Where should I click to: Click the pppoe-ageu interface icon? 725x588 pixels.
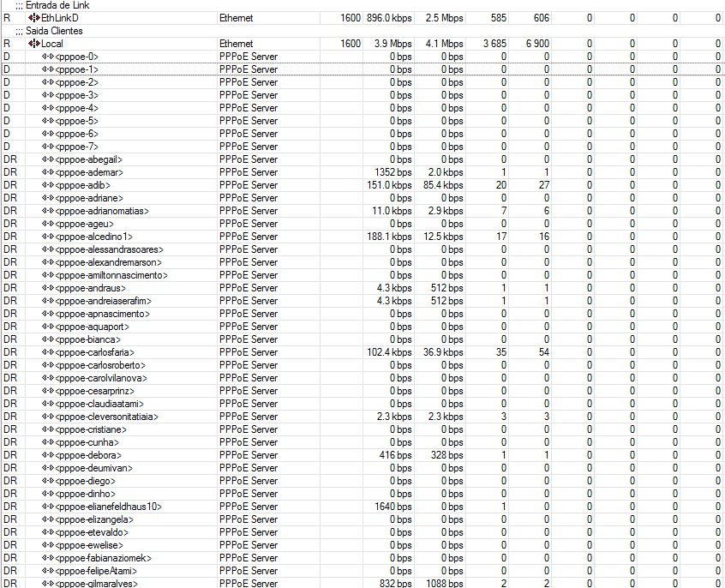coord(48,224)
